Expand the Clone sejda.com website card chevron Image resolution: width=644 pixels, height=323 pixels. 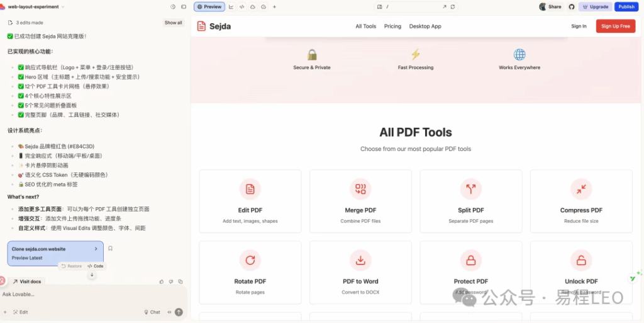click(96, 249)
